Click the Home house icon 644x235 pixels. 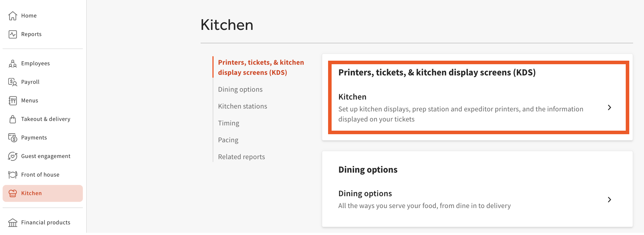[x=13, y=16]
